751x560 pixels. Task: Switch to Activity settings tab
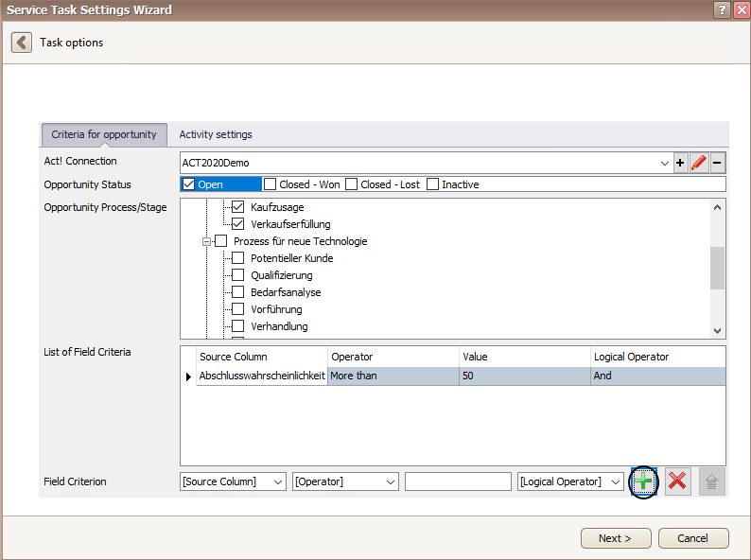pyautogui.click(x=216, y=134)
